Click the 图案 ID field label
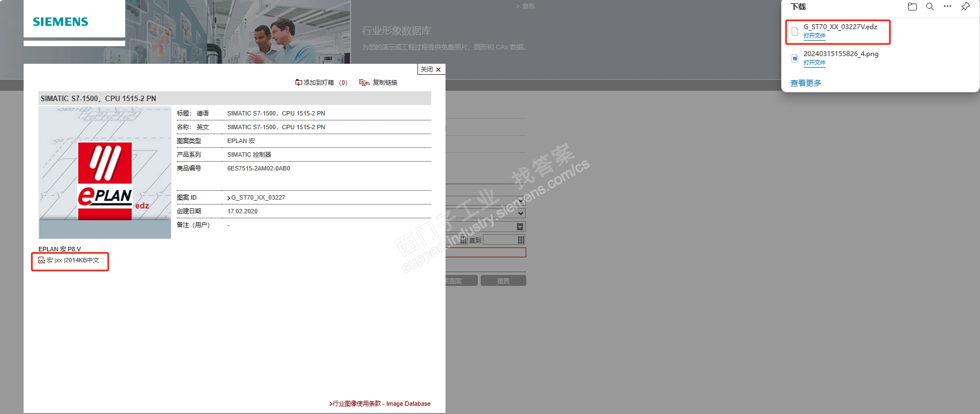This screenshot has height=414, width=980. click(187, 197)
